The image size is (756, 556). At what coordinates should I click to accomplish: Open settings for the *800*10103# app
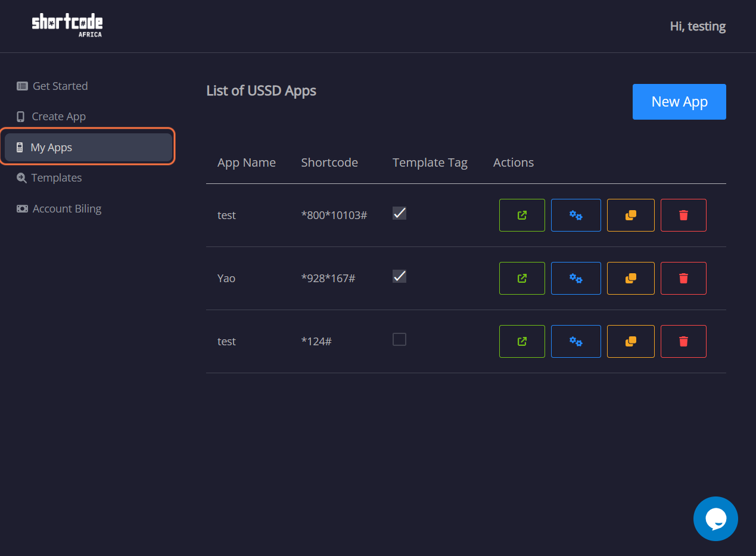click(575, 215)
